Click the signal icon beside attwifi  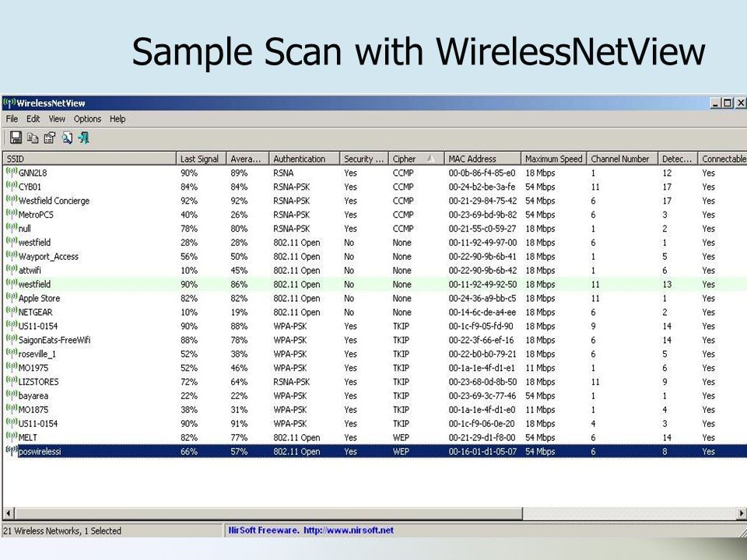point(12,270)
